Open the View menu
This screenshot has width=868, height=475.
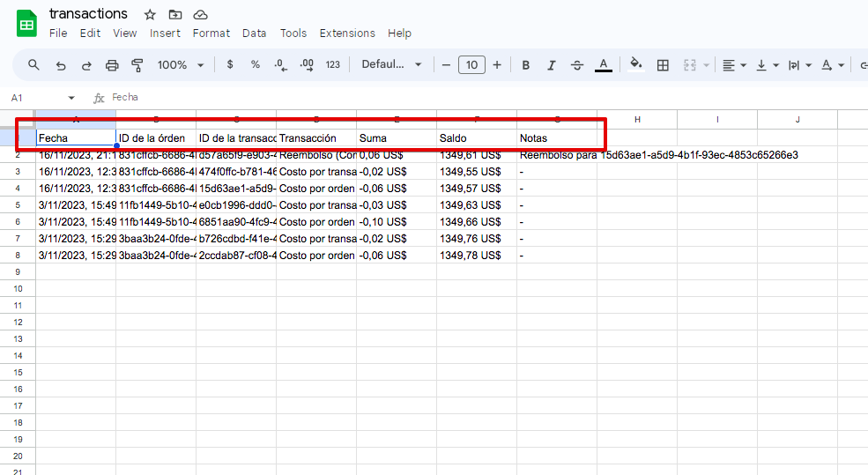tap(125, 33)
